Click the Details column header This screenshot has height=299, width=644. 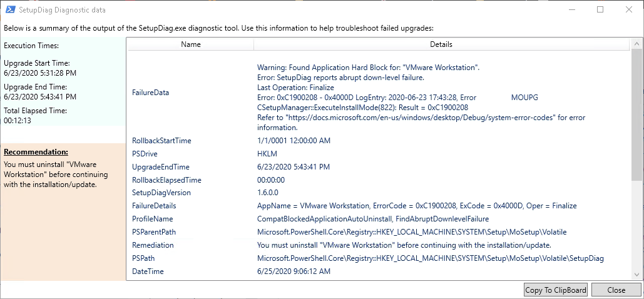point(441,44)
